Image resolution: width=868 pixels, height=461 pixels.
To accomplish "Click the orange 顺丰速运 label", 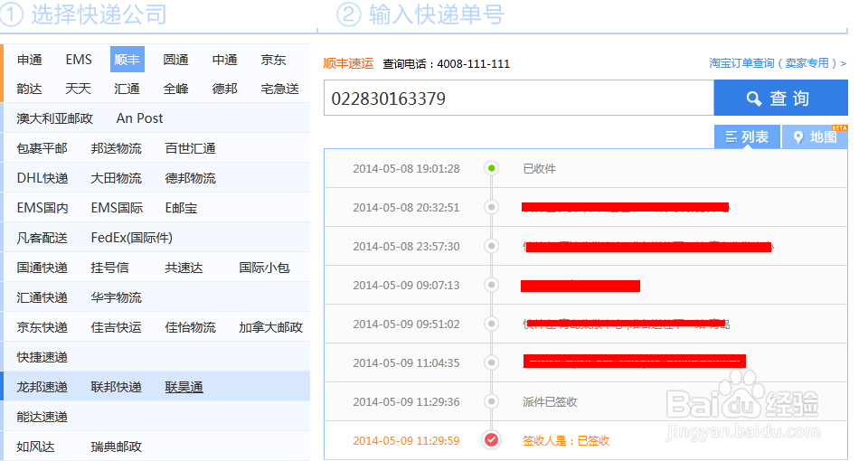I will [x=348, y=63].
